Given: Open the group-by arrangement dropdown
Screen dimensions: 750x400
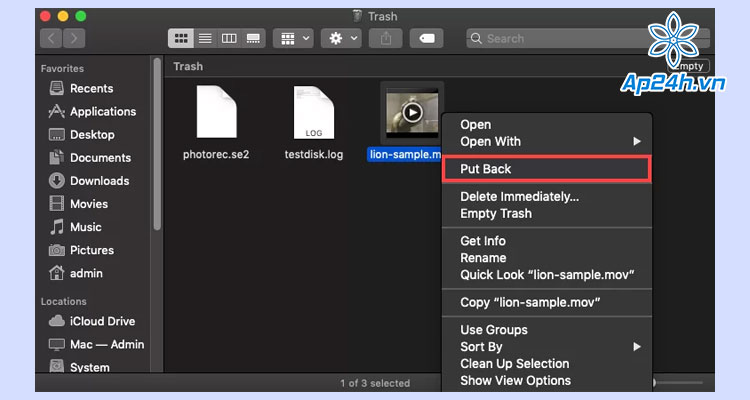Looking at the screenshot, I should click(x=294, y=38).
